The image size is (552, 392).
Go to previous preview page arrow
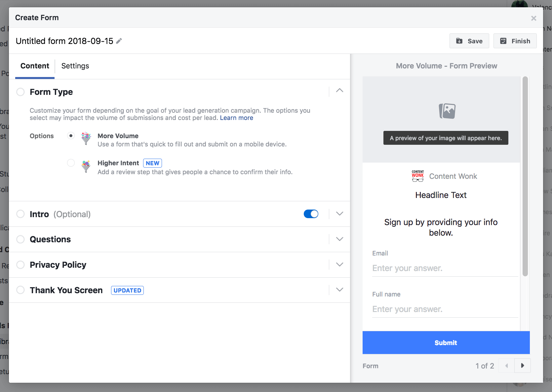pyautogui.click(x=506, y=366)
